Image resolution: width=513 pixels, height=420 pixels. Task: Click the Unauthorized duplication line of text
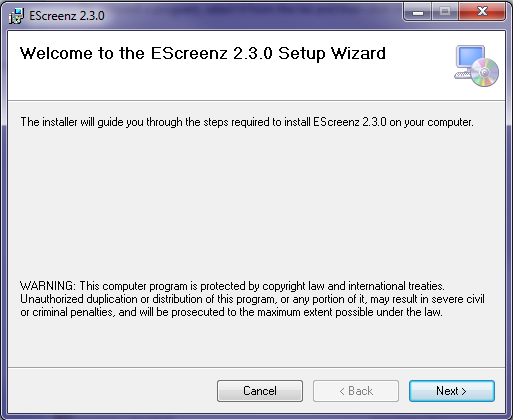click(x=252, y=299)
